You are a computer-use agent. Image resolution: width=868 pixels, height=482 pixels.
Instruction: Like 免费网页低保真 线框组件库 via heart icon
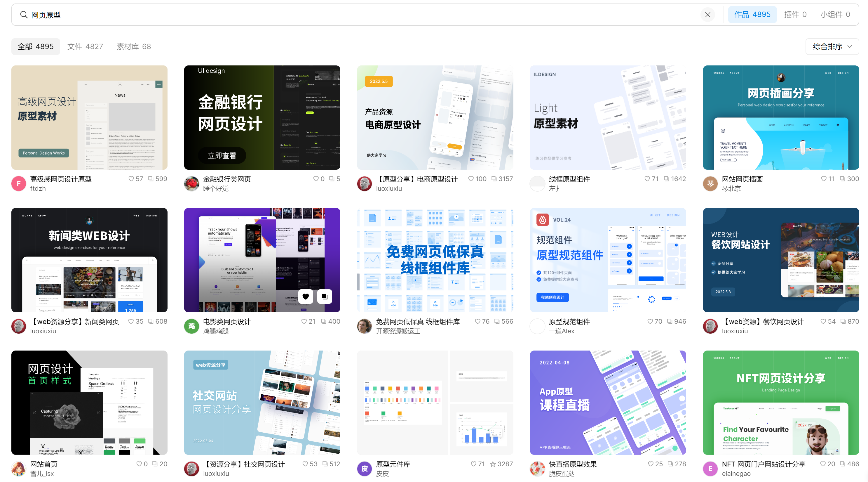pyautogui.click(x=477, y=321)
